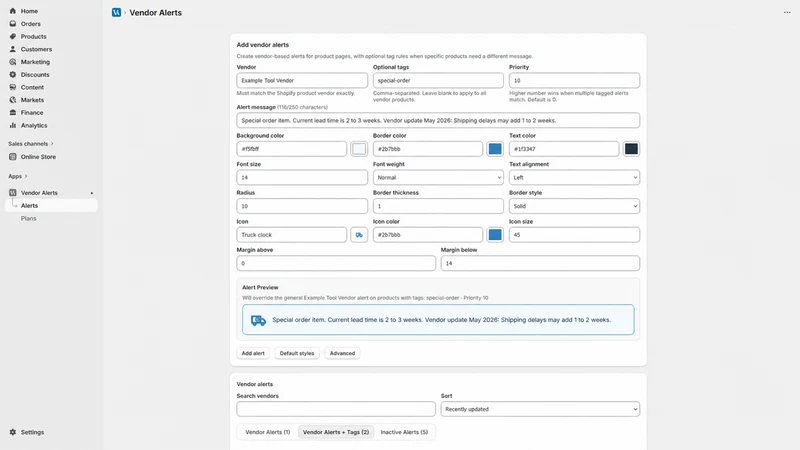800x450 pixels.
Task: Click the Radius input field
Action: [302, 206]
